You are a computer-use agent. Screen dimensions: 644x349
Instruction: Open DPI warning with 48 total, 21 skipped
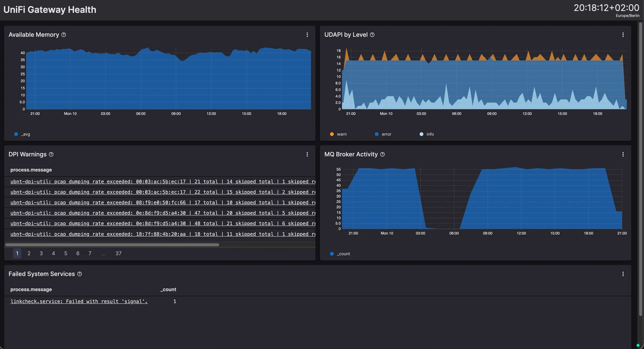[x=163, y=224]
